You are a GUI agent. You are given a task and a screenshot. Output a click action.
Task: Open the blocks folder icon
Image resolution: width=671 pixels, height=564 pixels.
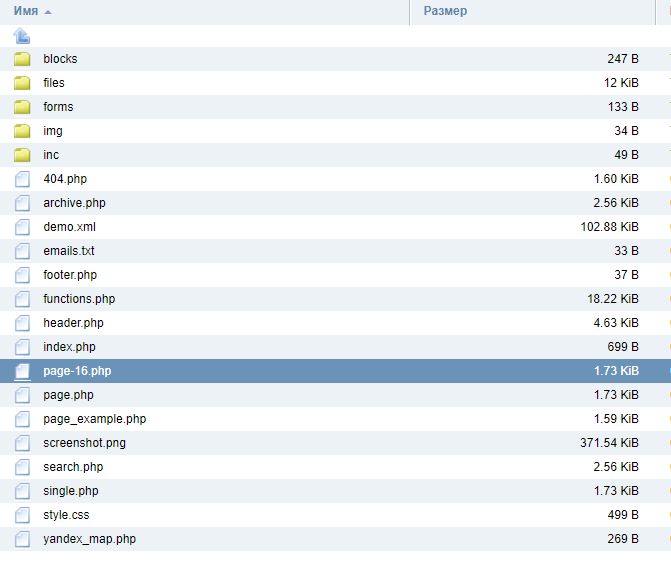[x=22, y=59]
